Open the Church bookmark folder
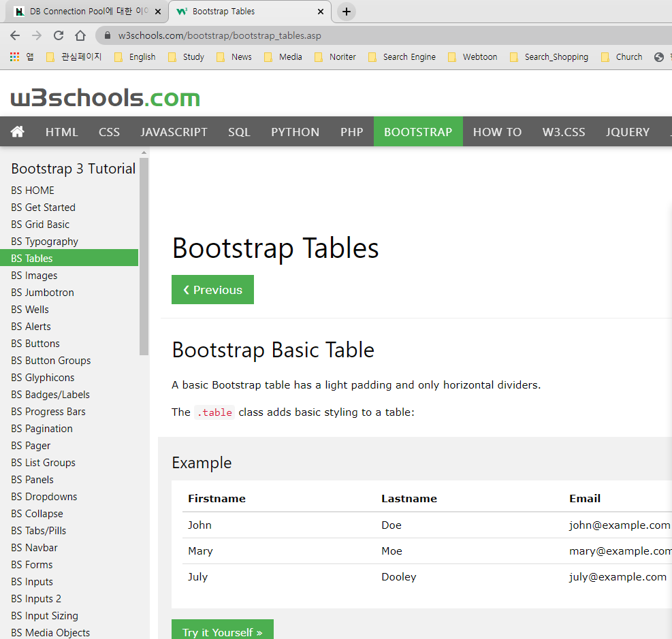 (x=622, y=57)
